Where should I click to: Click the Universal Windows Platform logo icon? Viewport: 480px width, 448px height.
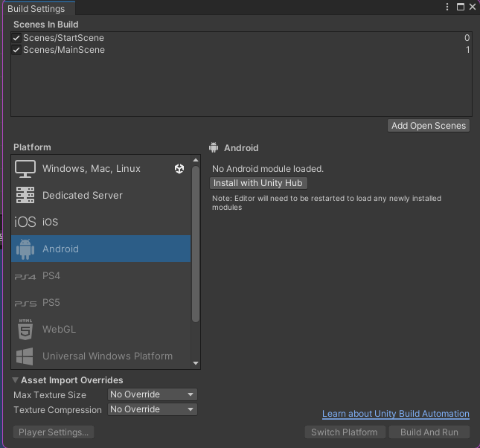point(25,356)
